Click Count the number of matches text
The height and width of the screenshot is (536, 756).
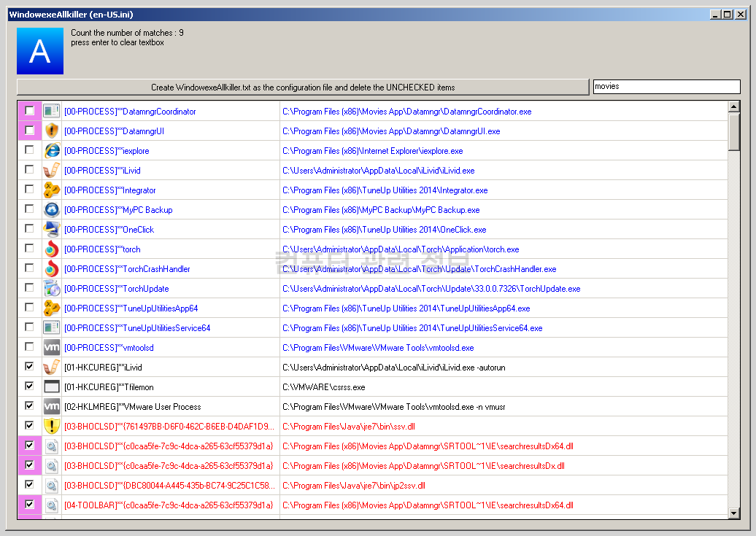tap(127, 33)
